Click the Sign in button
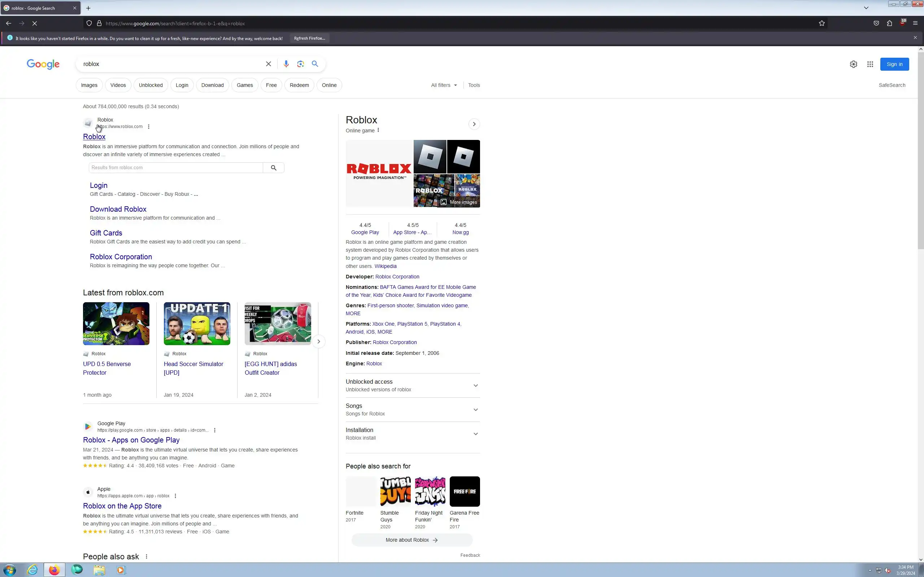The height and width of the screenshot is (577, 924). 894,64
